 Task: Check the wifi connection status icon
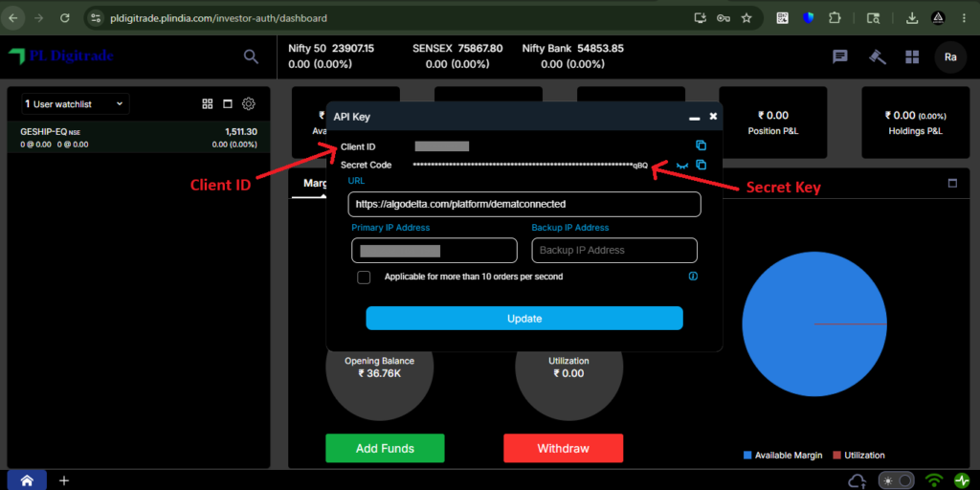coord(934,480)
